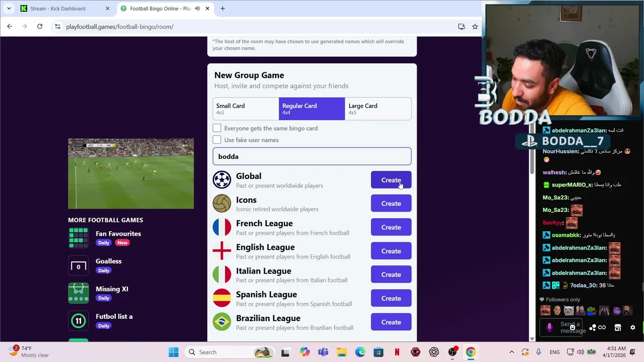Open the tab search dropdown arrow
Image resolution: width=644 pixels, height=362 pixels.
[9, 9]
